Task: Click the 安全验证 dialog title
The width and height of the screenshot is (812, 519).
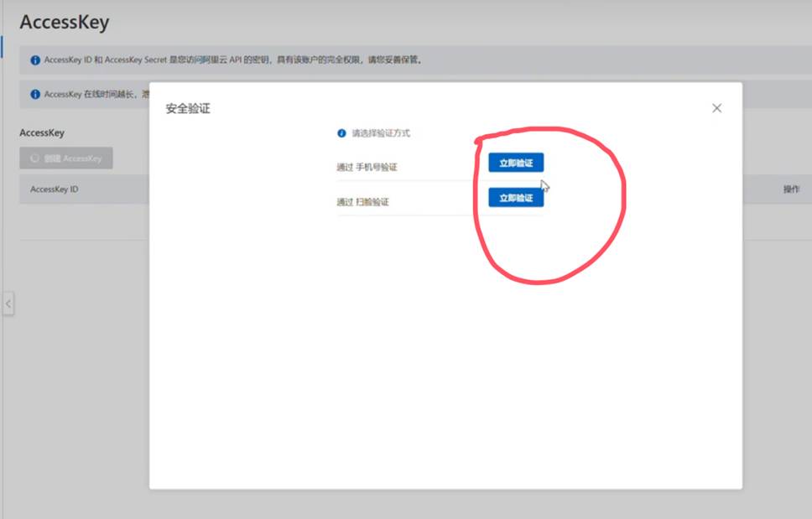Action: [188, 109]
